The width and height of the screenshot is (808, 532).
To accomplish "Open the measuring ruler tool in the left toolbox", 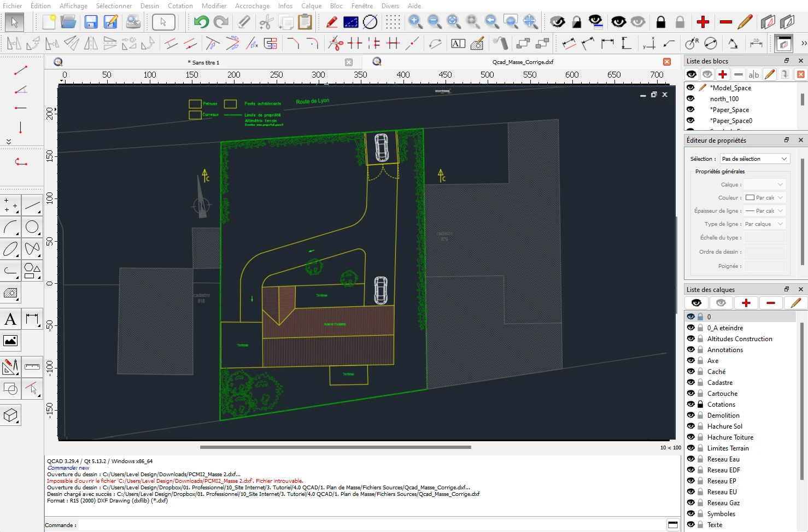I will point(32,366).
